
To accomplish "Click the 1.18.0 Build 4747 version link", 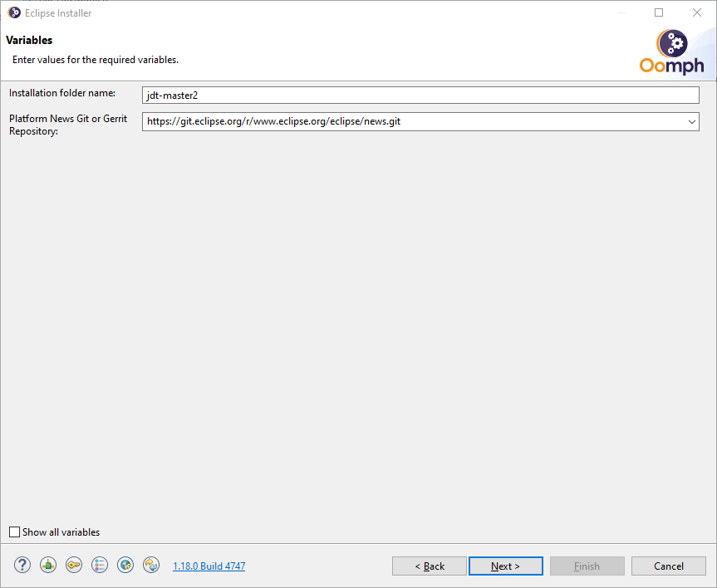I will tap(209, 566).
